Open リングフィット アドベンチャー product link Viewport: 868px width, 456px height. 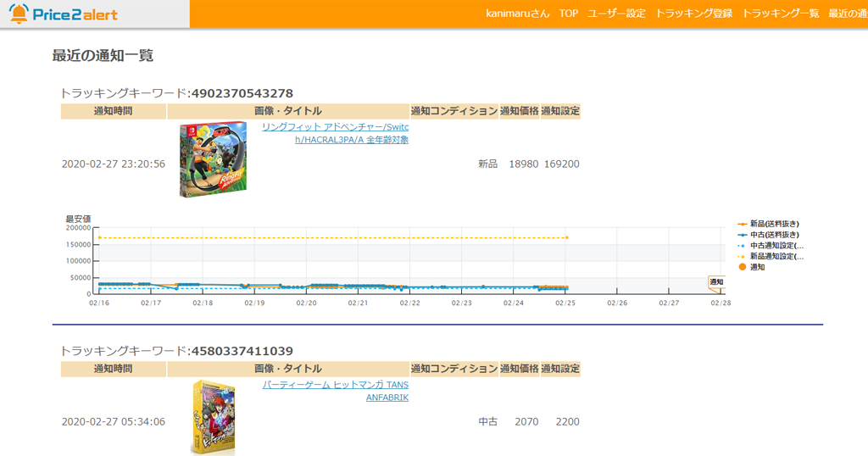pyautogui.click(x=336, y=133)
